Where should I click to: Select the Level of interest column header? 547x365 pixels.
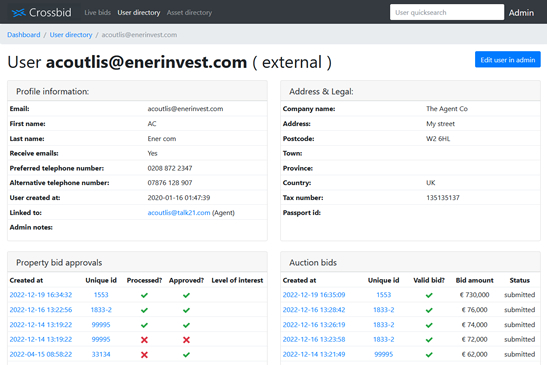coord(237,280)
